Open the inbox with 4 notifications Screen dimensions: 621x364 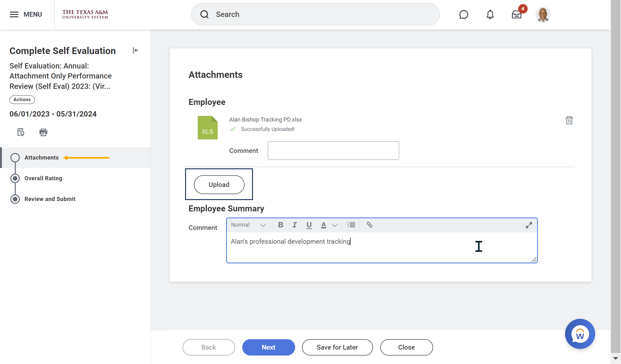pos(516,14)
